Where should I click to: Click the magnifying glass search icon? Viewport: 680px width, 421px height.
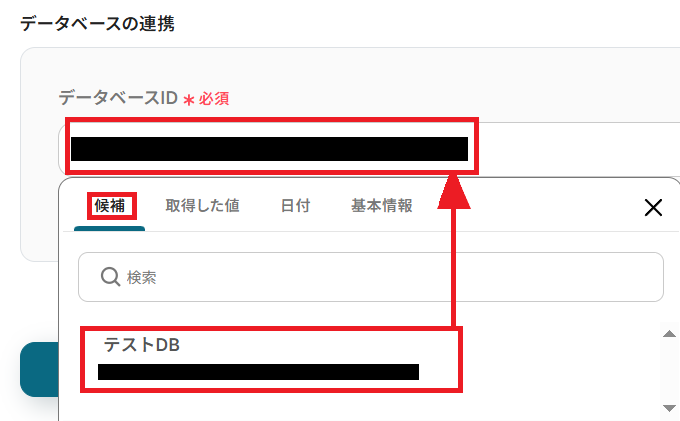(x=110, y=277)
